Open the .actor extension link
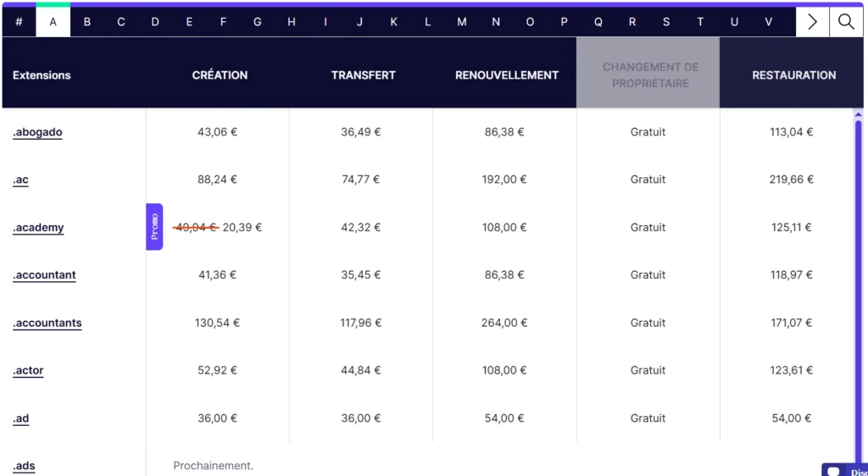This screenshot has height=476, width=868. click(28, 370)
